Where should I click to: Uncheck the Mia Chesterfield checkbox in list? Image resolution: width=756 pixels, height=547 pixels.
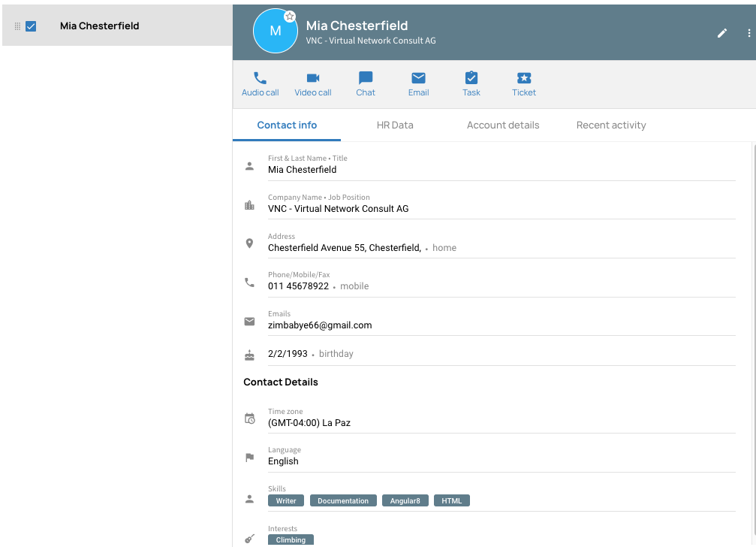31,26
